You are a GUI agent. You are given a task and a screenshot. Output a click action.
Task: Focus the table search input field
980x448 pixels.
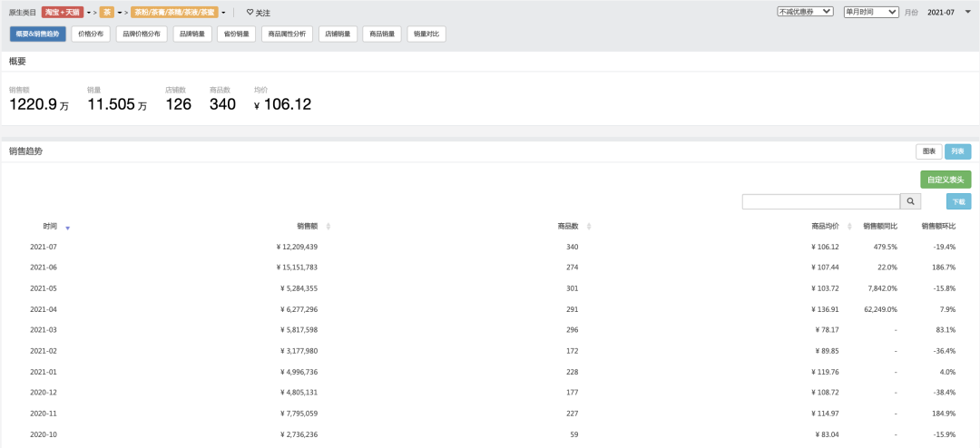pyautogui.click(x=820, y=201)
